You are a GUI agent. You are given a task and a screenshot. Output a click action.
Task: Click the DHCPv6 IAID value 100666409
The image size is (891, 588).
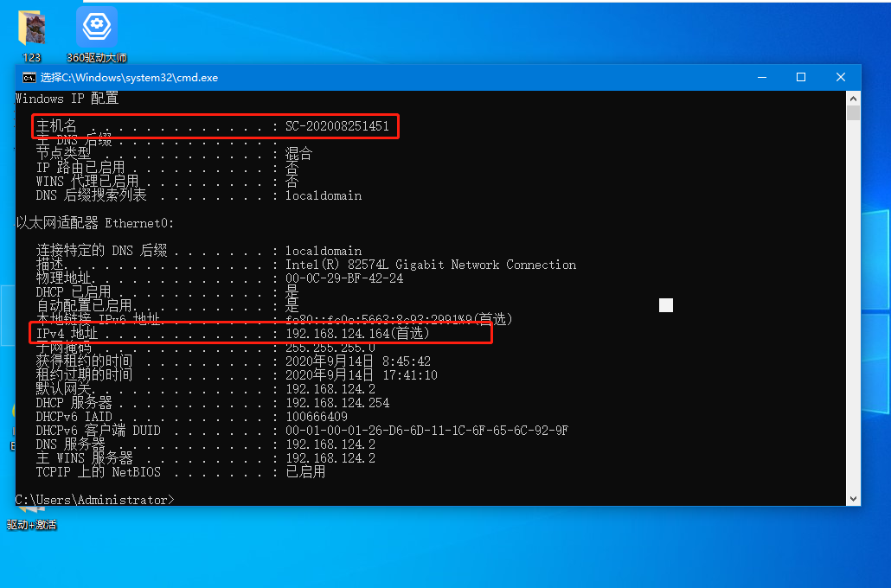[317, 417]
